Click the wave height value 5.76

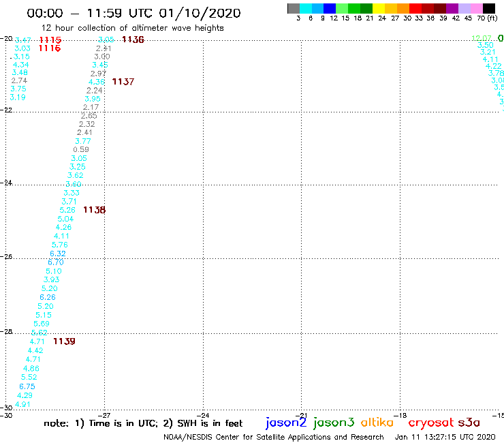pyautogui.click(x=60, y=245)
